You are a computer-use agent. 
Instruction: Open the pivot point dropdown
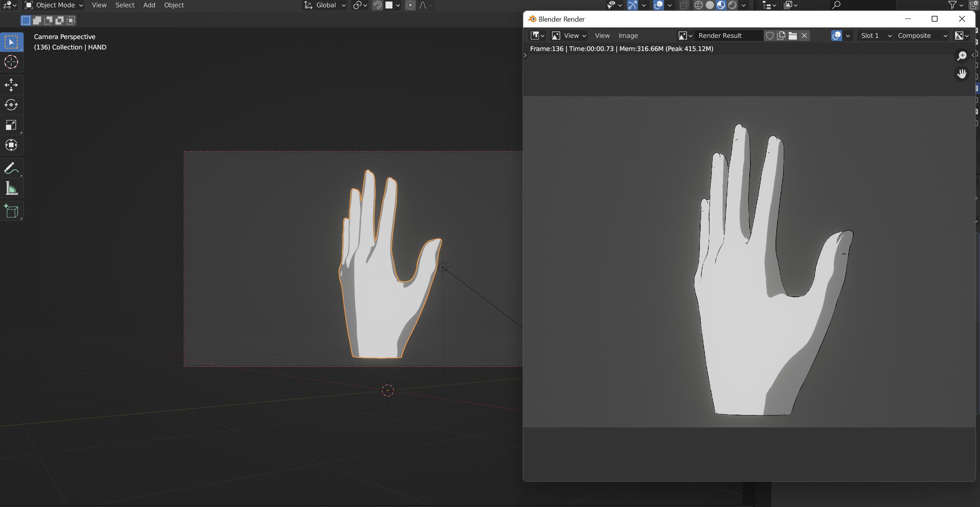[x=359, y=5]
